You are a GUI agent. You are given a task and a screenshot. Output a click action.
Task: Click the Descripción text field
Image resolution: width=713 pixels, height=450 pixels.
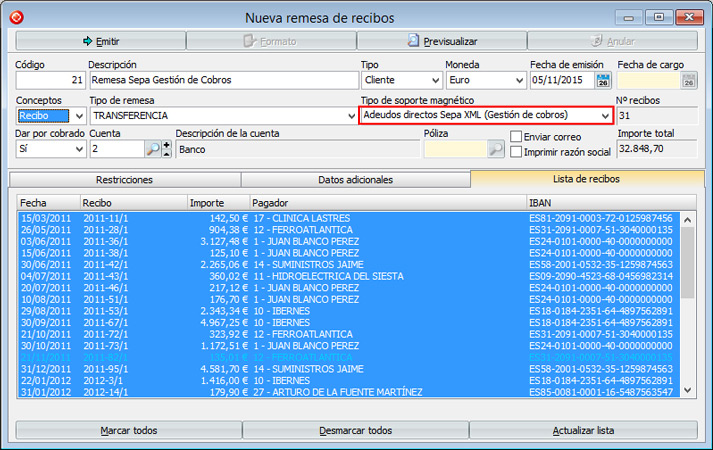point(220,81)
